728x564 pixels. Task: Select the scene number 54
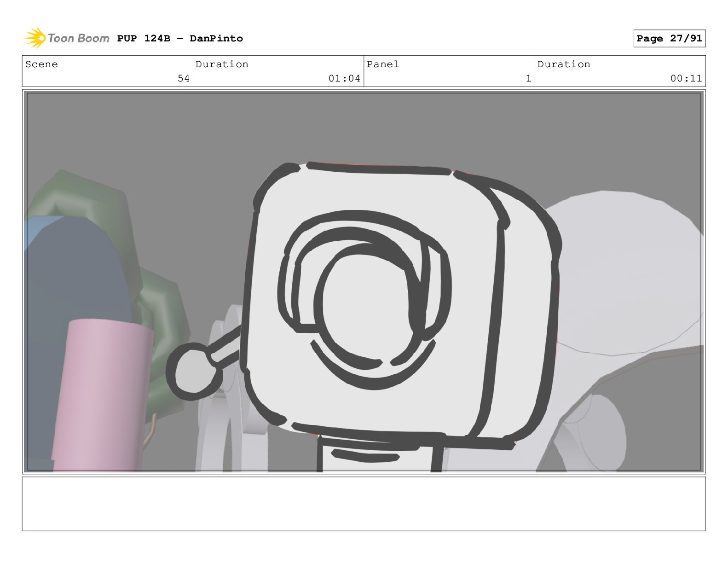click(x=184, y=79)
